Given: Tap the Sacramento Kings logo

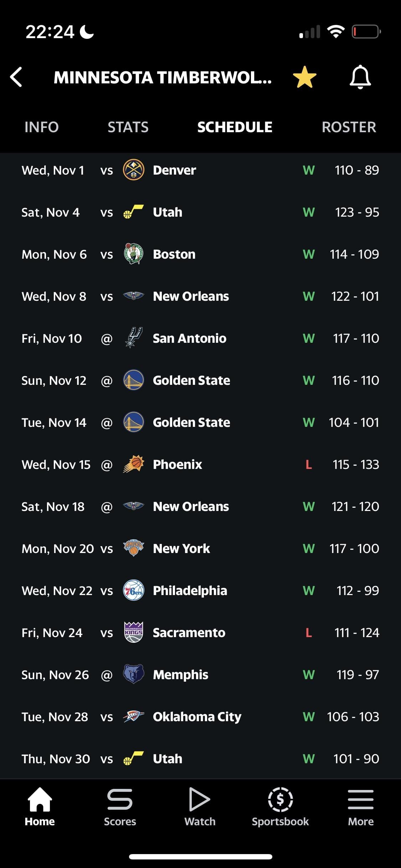Looking at the screenshot, I should point(133,632).
